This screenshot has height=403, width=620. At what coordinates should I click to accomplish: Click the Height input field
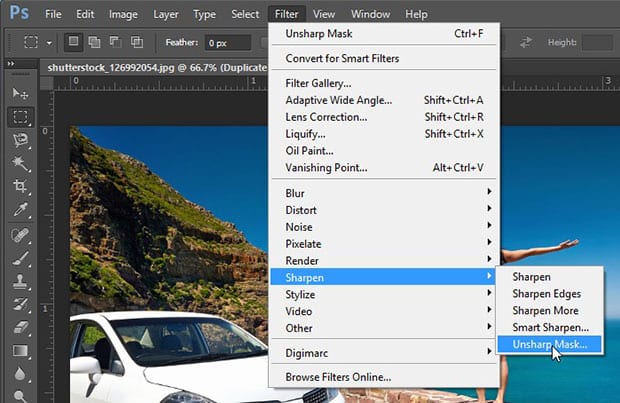[x=597, y=42]
